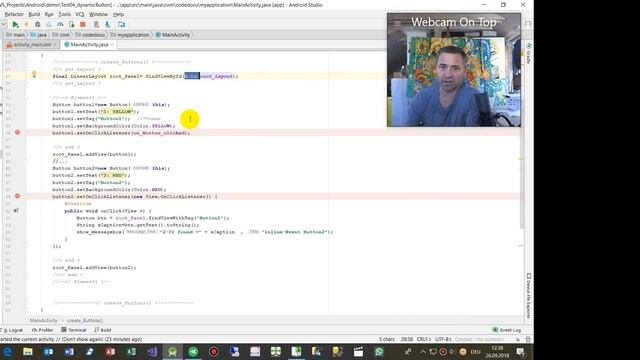
Task: Select codedocu in the navigation breadcrumb
Action: (x=90, y=35)
